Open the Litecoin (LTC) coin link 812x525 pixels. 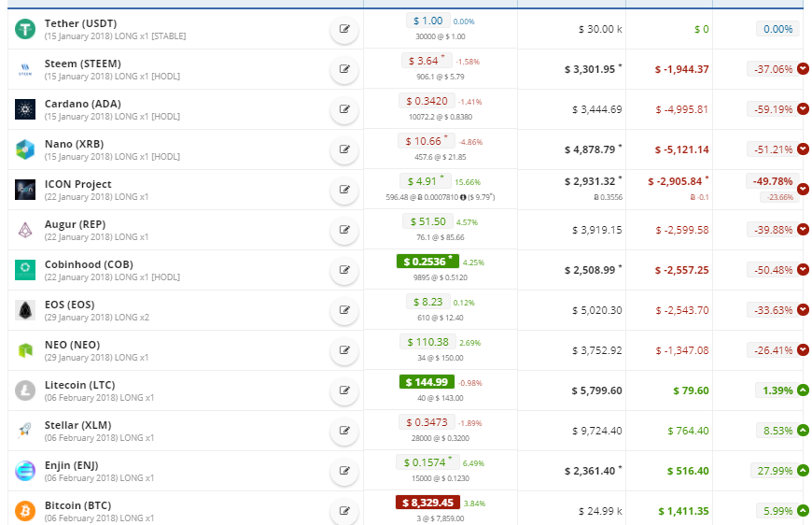pyautogui.click(x=79, y=385)
